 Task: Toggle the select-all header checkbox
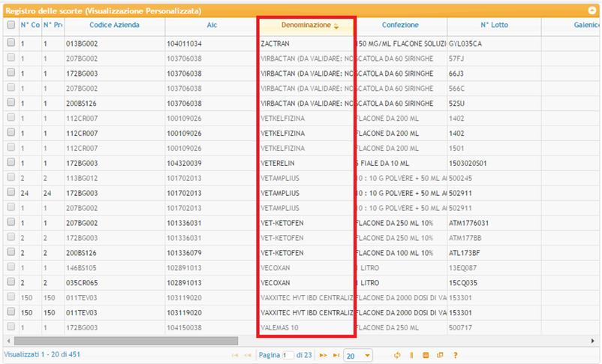(x=11, y=25)
